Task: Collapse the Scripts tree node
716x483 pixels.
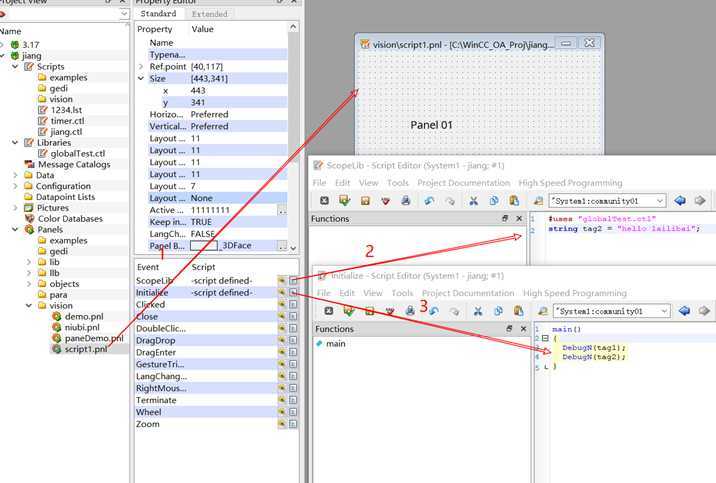Action: coord(15,67)
